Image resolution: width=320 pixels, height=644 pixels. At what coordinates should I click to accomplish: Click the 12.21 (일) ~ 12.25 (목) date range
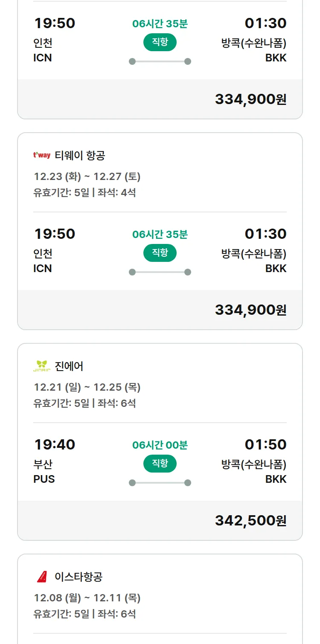tap(87, 387)
